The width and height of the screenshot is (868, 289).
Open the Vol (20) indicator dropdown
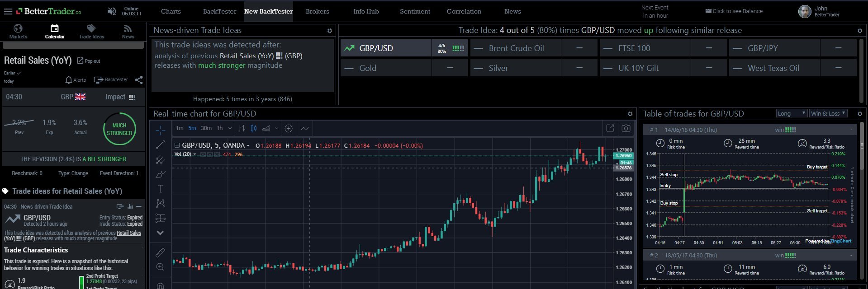coord(185,154)
